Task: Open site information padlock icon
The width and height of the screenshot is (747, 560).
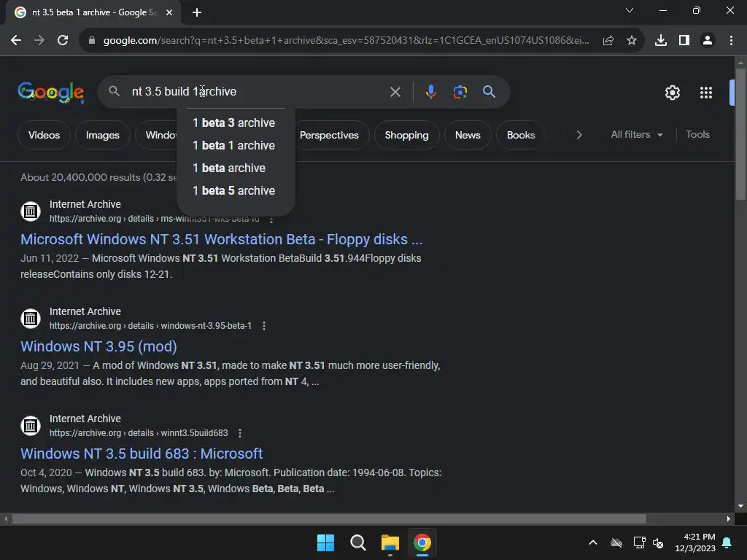Action: click(x=92, y=41)
